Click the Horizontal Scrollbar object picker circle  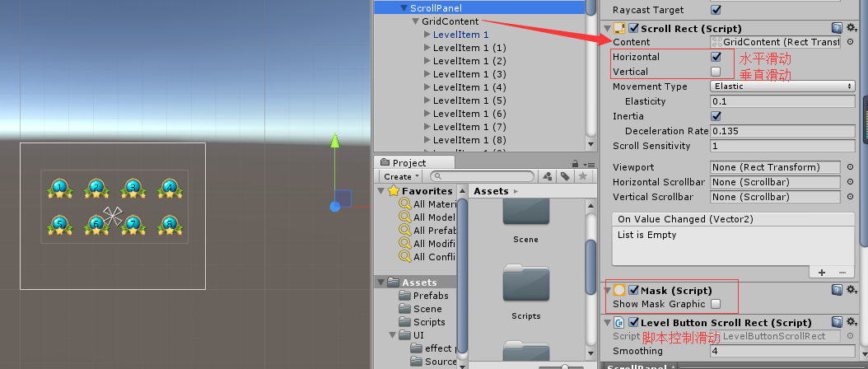(x=850, y=182)
